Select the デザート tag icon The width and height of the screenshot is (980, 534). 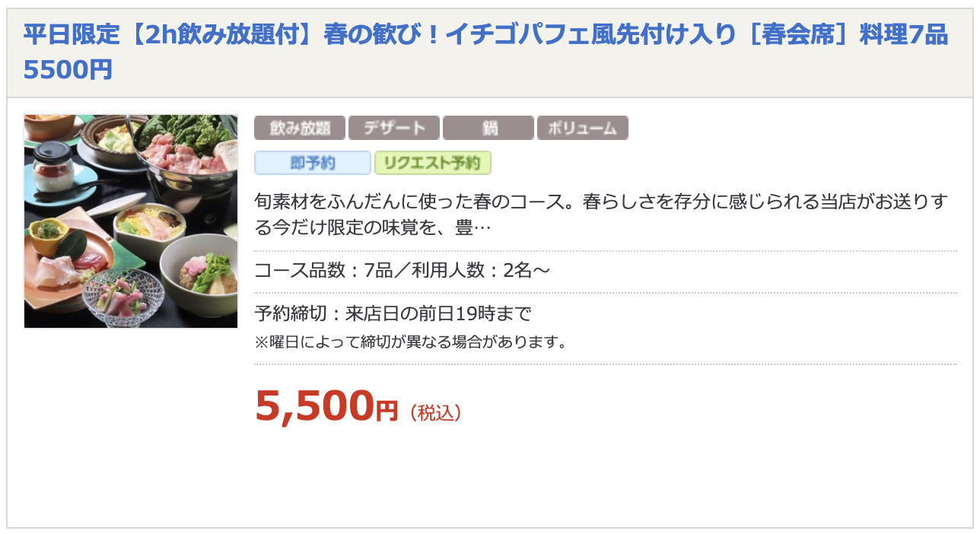click(x=394, y=128)
